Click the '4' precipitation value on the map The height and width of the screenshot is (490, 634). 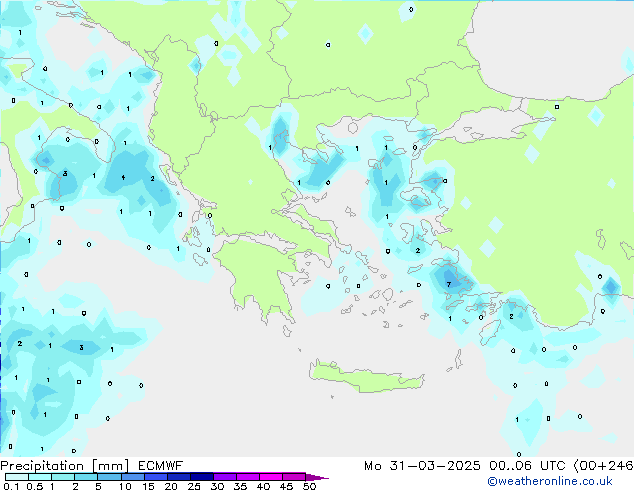click(123, 177)
